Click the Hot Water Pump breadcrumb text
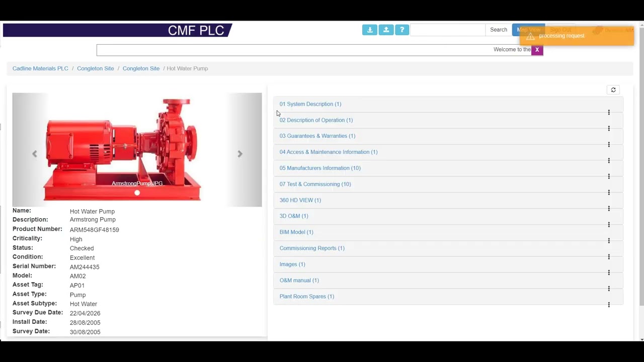Screen dimensions: 644x362 click(x=187, y=68)
